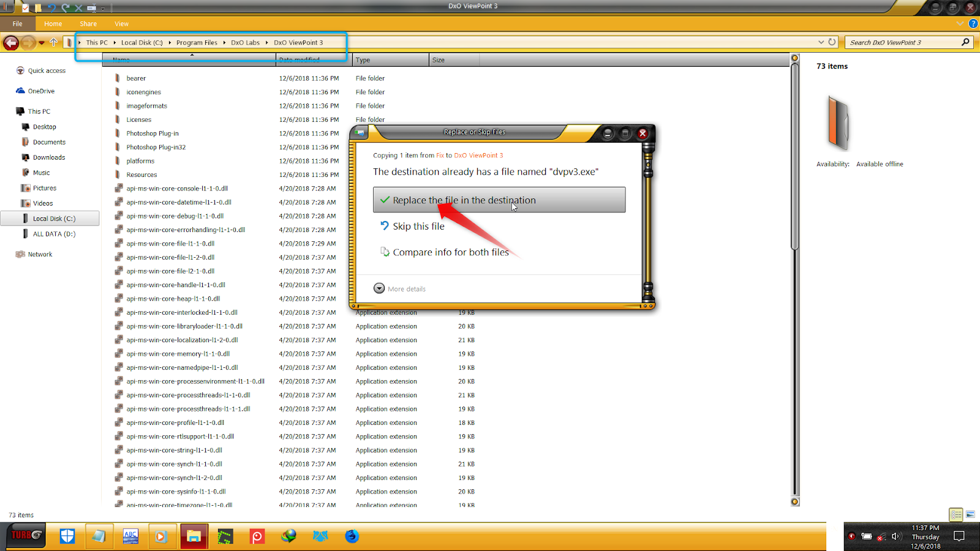Click the blue Undo arrow in title bar

tap(51, 8)
